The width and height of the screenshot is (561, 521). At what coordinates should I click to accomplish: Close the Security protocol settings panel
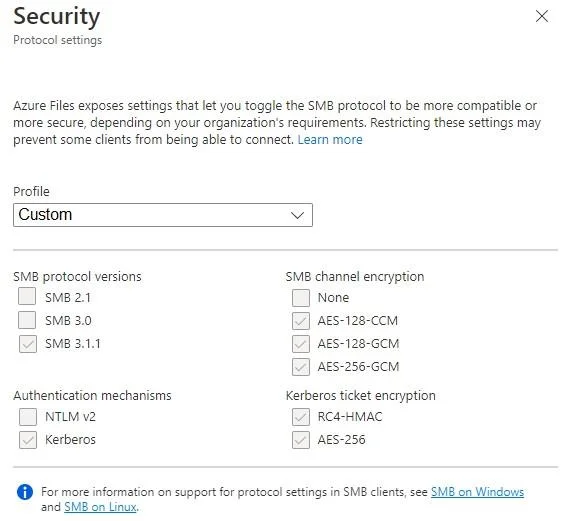tap(542, 16)
